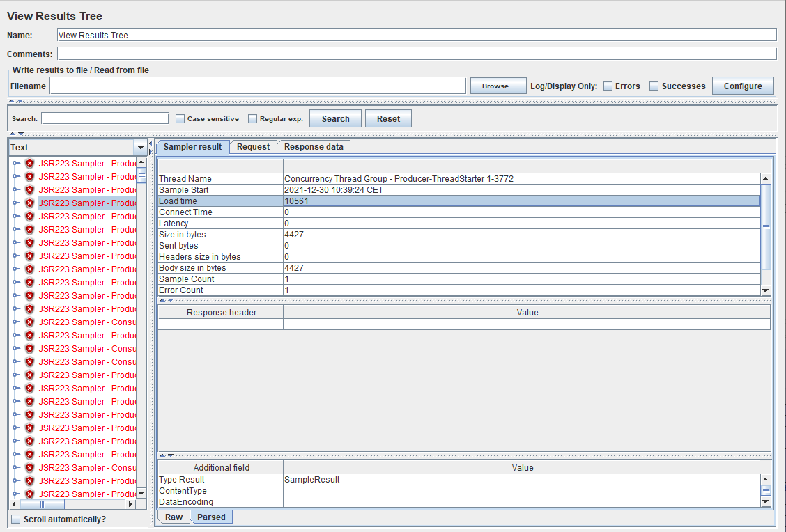Select the Load time value 10561

tap(296, 201)
